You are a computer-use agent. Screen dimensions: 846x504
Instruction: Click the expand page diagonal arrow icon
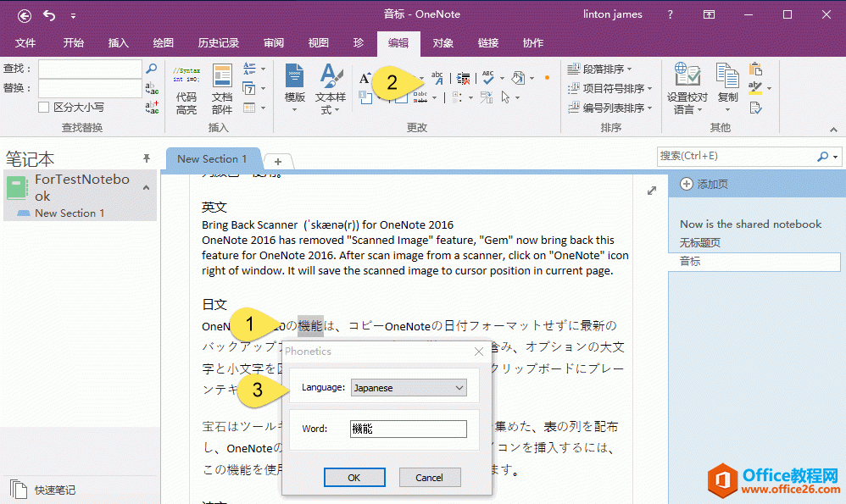[x=652, y=191]
